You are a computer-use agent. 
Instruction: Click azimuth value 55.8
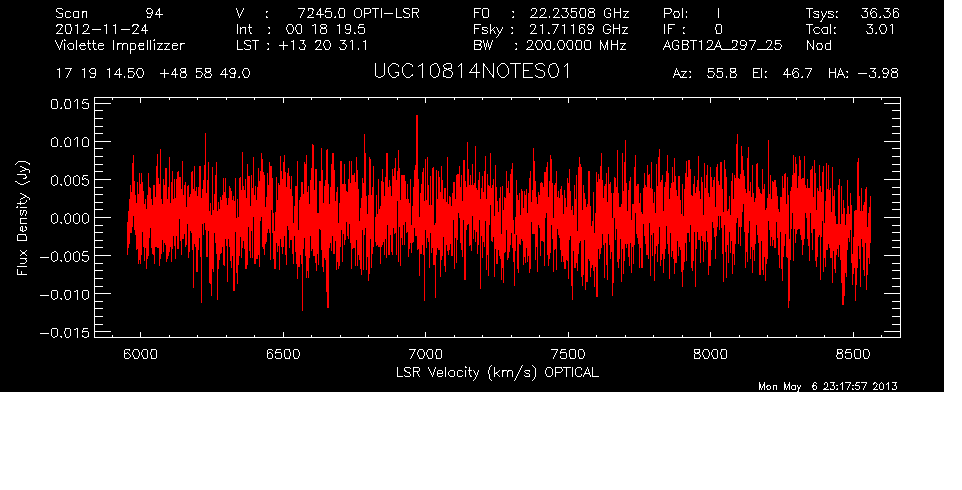(722, 74)
